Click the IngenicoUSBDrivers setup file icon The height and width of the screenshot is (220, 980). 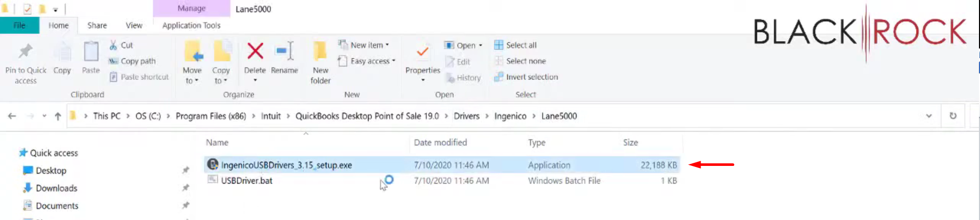(x=213, y=164)
